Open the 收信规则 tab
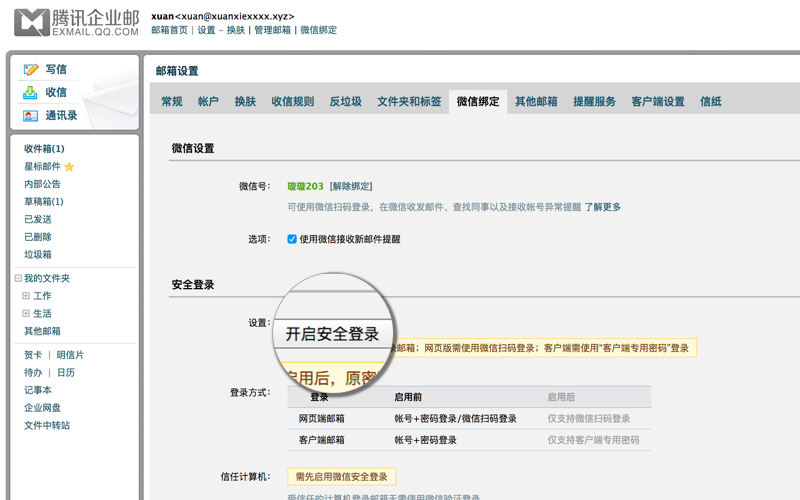The width and height of the screenshot is (800, 500). [292, 102]
